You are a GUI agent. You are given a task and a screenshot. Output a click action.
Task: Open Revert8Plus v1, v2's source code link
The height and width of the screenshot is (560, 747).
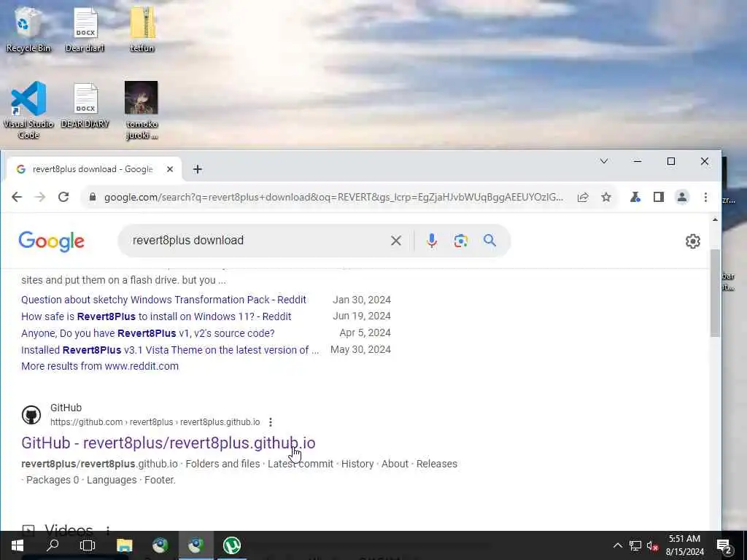[x=147, y=333]
